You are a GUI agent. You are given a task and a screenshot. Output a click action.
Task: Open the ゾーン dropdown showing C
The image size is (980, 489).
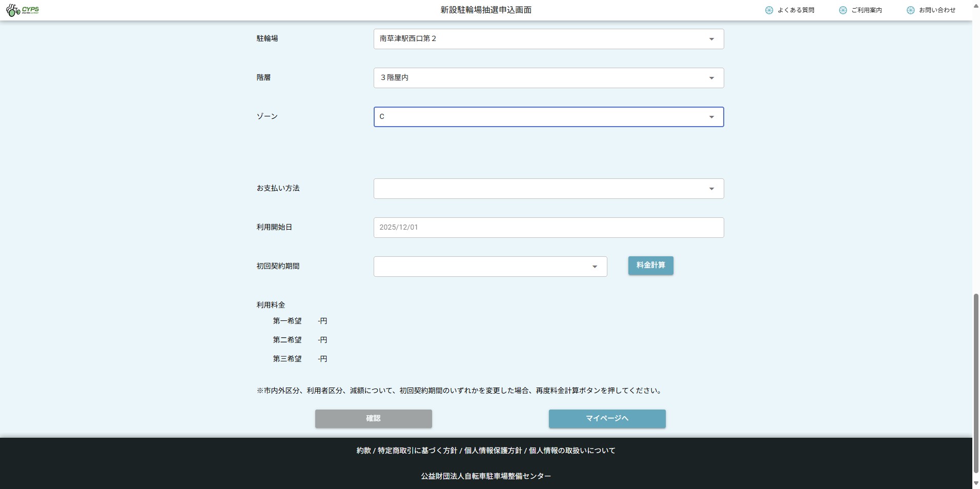coord(548,117)
